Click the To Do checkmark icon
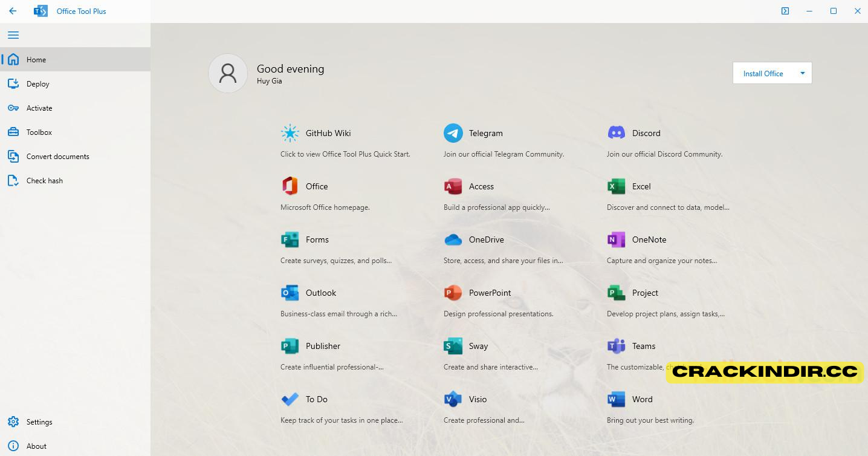868x456 pixels. (290, 399)
